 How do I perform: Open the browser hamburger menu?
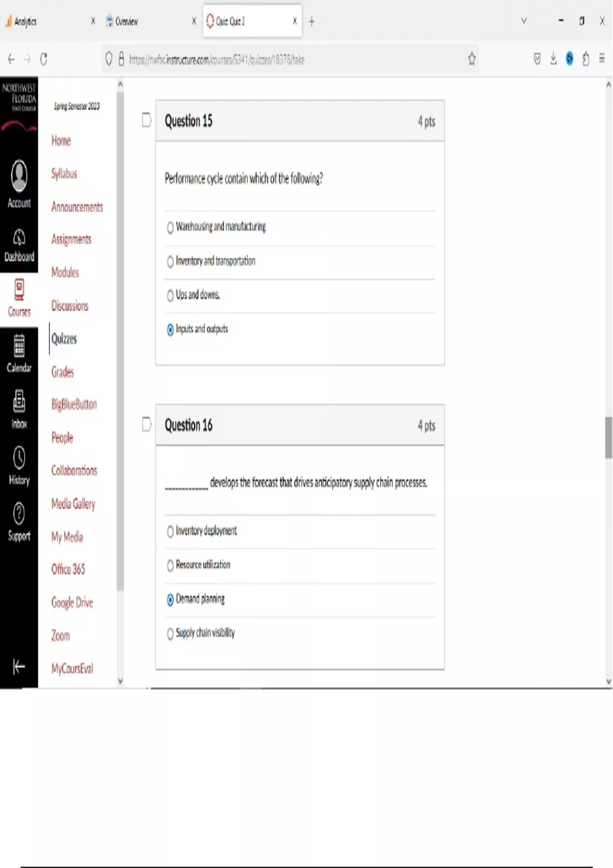tap(602, 59)
